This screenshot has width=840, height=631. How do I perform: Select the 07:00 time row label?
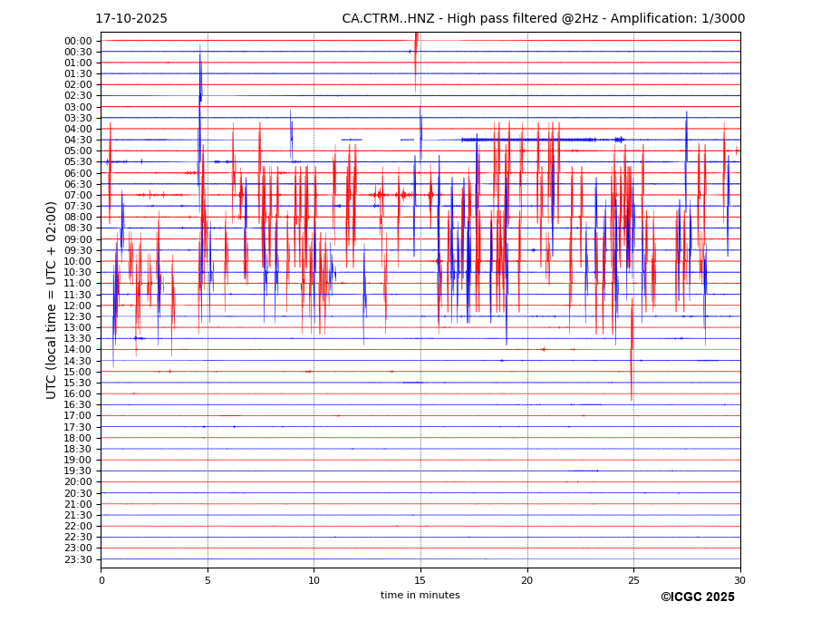[x=78, y=195]
